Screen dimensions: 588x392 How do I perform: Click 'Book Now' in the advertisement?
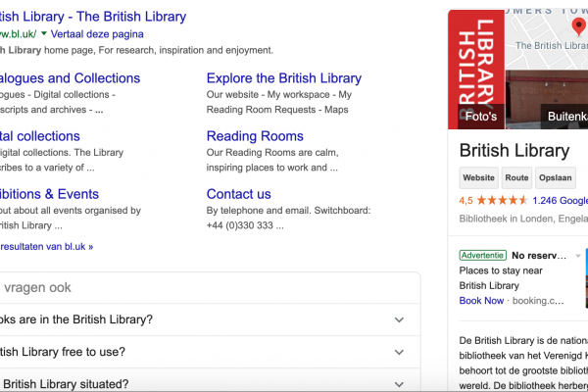(482, 301)
